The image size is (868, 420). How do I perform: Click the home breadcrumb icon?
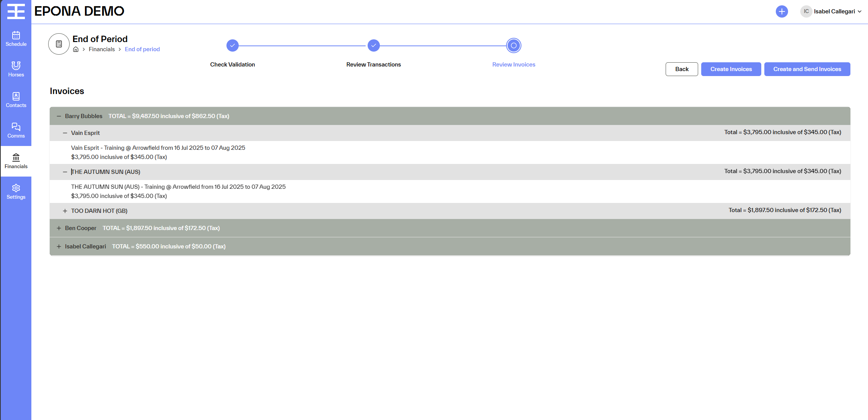click(76, 49)
